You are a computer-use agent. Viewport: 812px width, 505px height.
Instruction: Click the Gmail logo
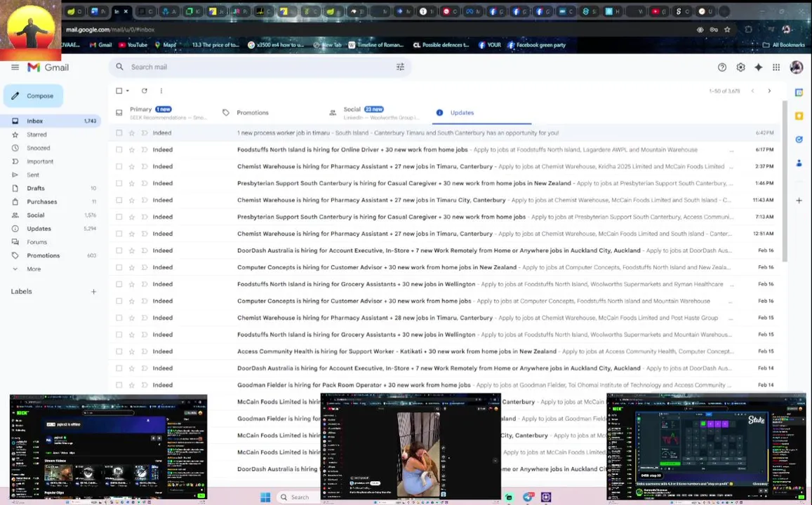pos(48,67)
